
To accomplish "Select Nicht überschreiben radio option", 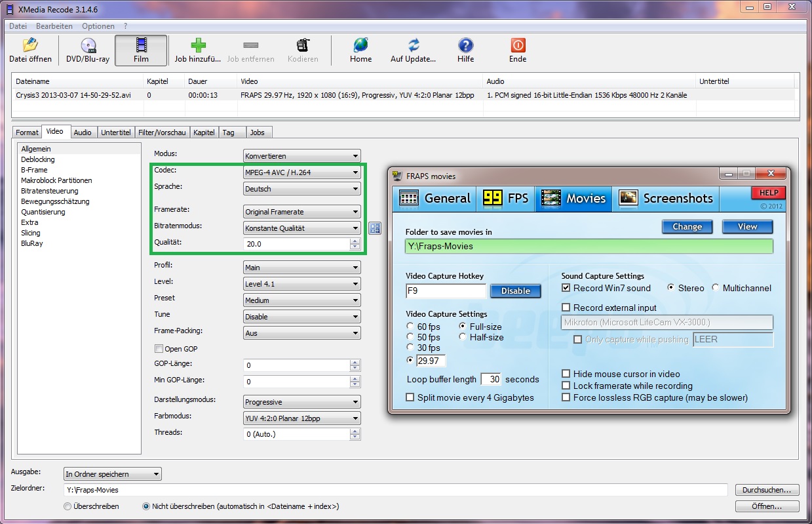I will (x=146, y=506).
